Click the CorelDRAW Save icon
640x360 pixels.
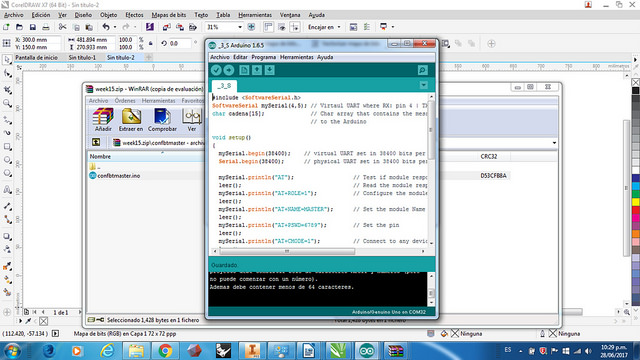(33, 27)
